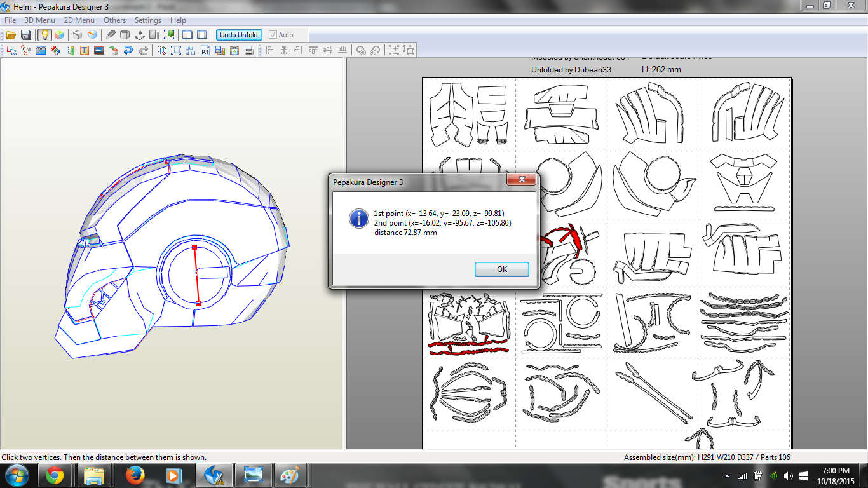Click the 'Unfolded by Dubean33' text

[x=571, y=69]
